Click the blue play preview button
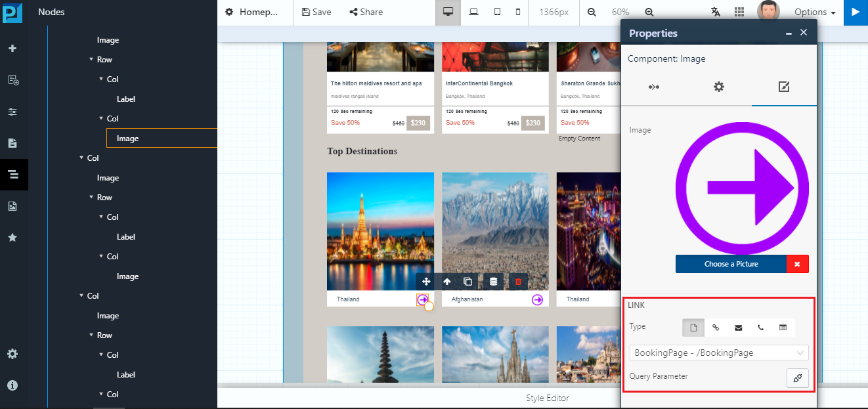 pos(856,12)
